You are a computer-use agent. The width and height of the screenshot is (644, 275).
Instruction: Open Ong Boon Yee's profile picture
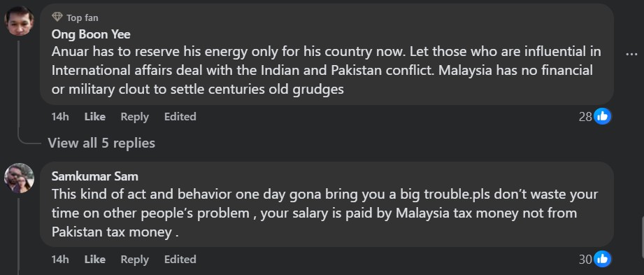tap(19, 20)
